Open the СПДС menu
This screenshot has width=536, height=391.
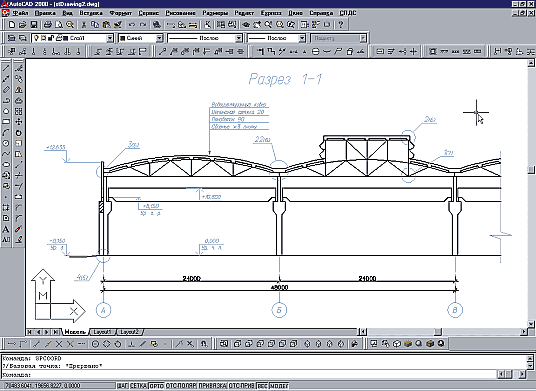coord(348,13)
